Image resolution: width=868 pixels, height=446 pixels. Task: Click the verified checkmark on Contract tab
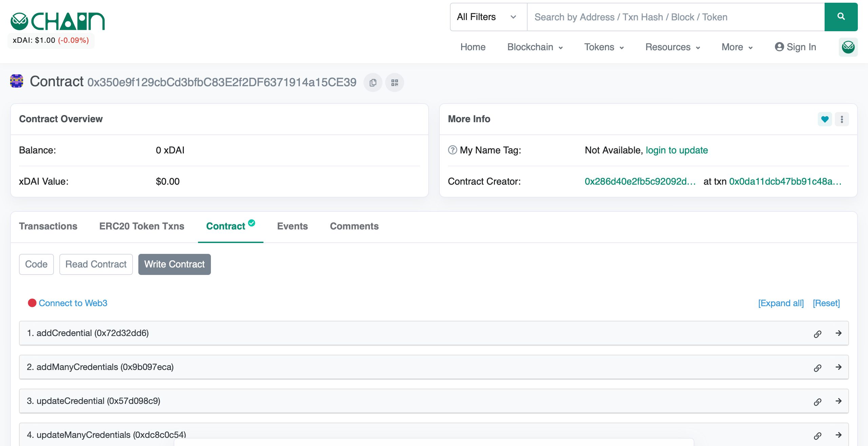pyautogui.click(x=252, y=223)
